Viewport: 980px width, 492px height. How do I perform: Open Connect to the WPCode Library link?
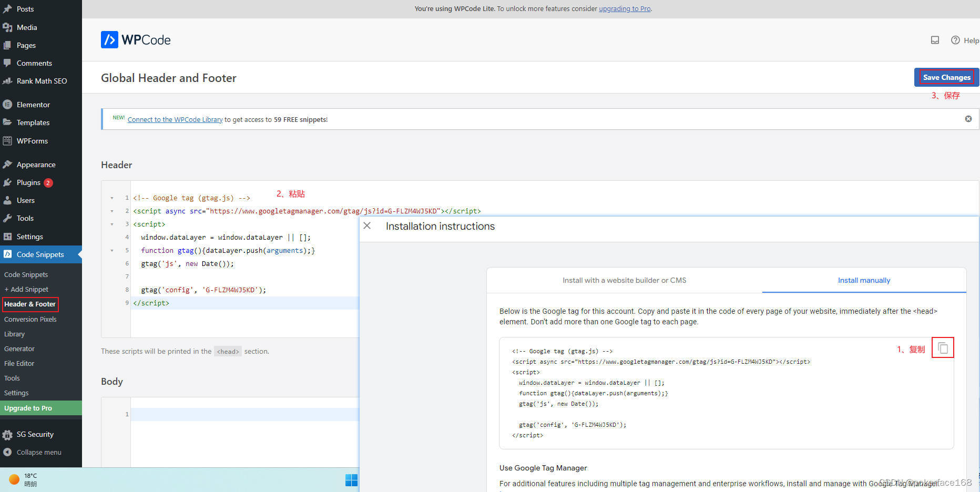175,119
